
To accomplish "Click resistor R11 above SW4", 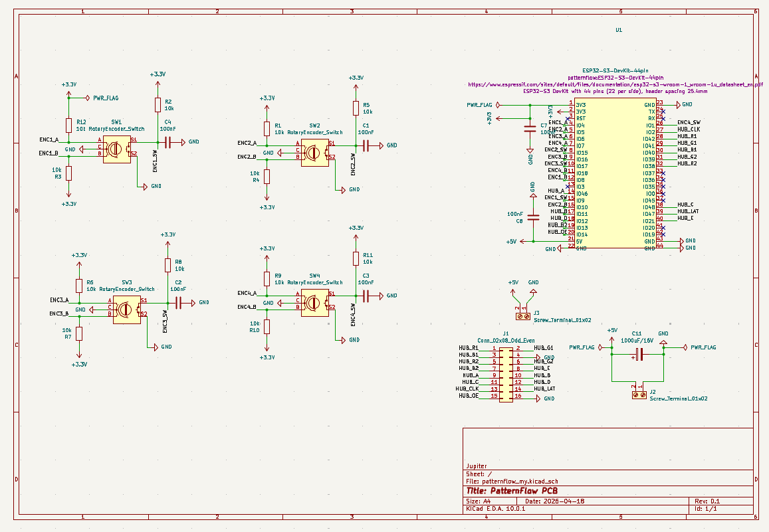I will coord(356,258).
